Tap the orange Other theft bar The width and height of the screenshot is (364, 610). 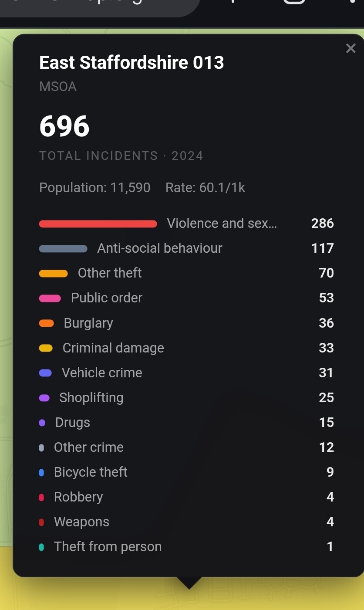[x=54, y=274]
